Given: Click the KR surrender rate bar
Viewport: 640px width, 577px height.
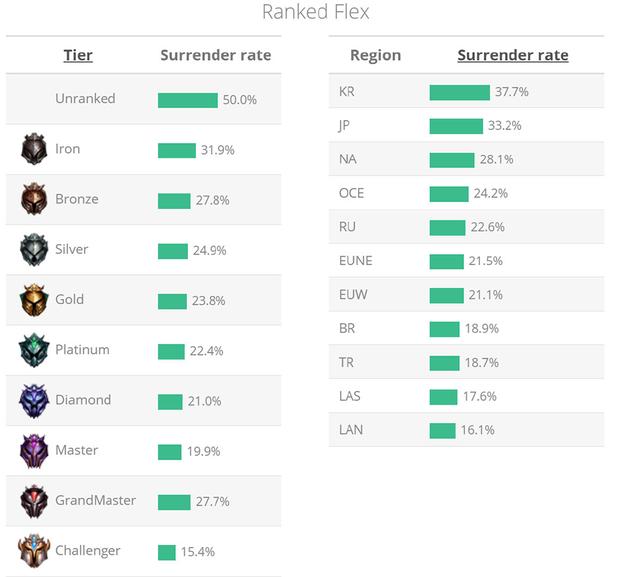Looking at the screenshot, I should pos(460,92).
